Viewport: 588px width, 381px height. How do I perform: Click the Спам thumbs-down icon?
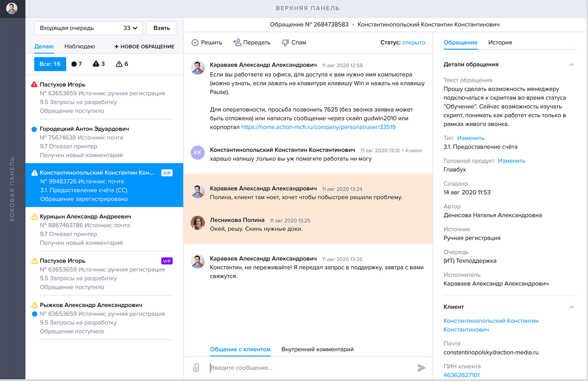click(285, 43)
